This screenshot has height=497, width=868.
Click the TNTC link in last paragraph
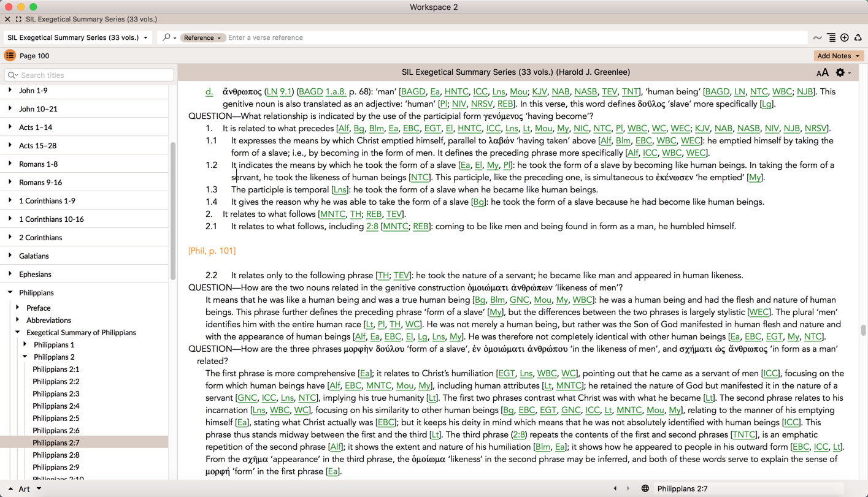[x=743, y=435]
